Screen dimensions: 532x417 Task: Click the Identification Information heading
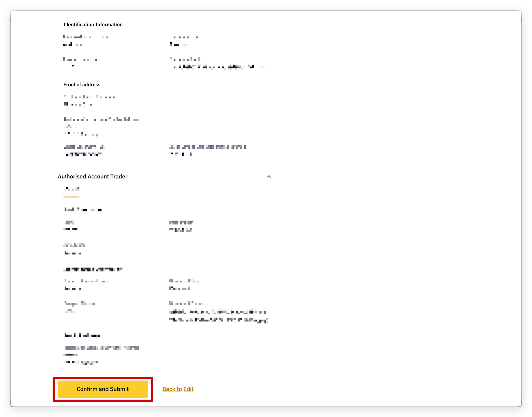[x=93, y=25]
